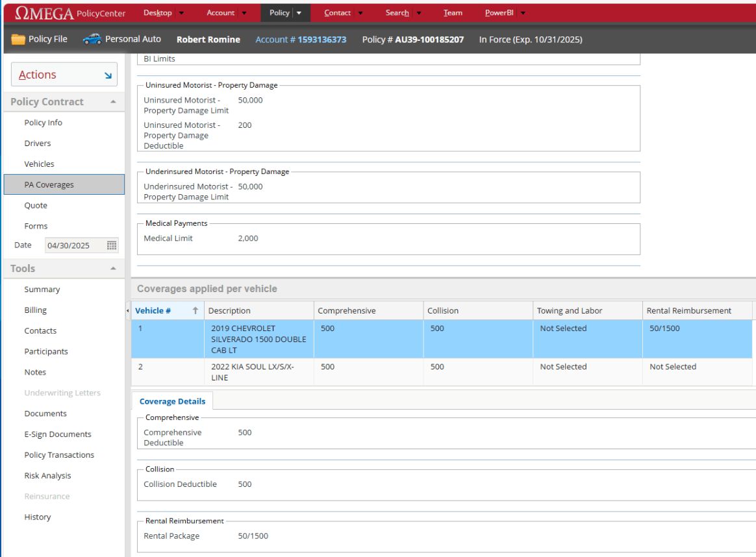Open the Contacts page
Viewport: 756px width, 557px height.
point(40,330)
